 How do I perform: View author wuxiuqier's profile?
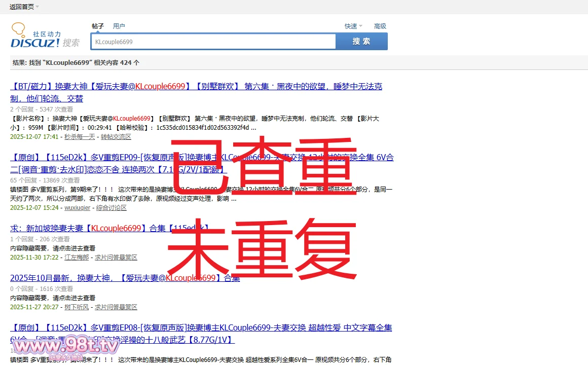(78, 208)
